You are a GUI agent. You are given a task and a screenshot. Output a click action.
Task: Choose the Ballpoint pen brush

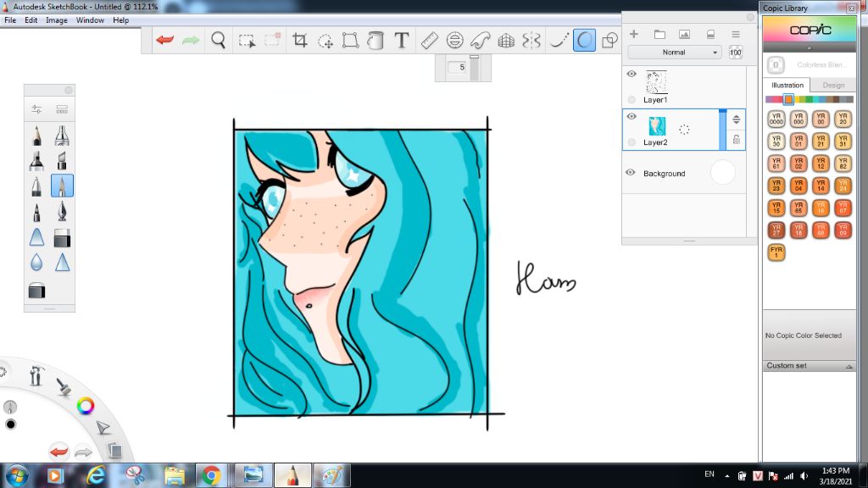(x=36, y=186)
